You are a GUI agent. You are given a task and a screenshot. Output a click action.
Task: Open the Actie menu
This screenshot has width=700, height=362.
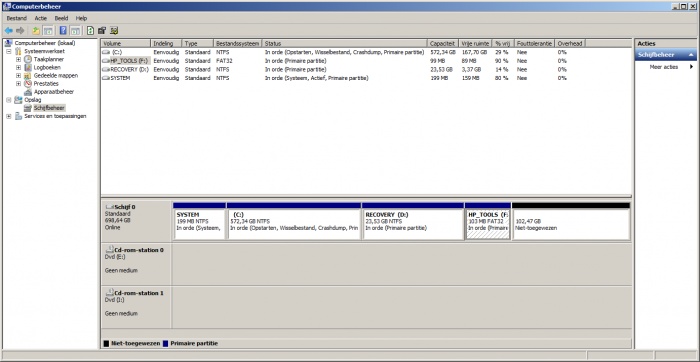tap(41, 18)
